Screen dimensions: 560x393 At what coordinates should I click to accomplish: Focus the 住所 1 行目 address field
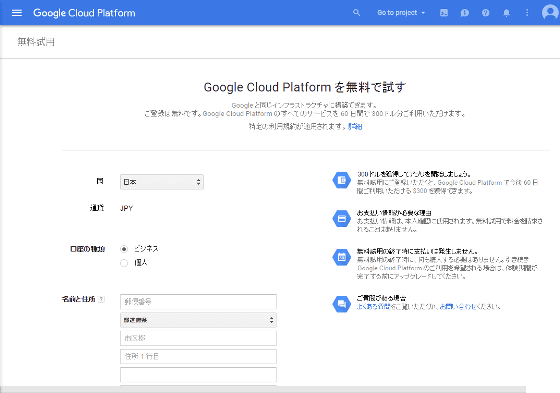tap(198, 356)
